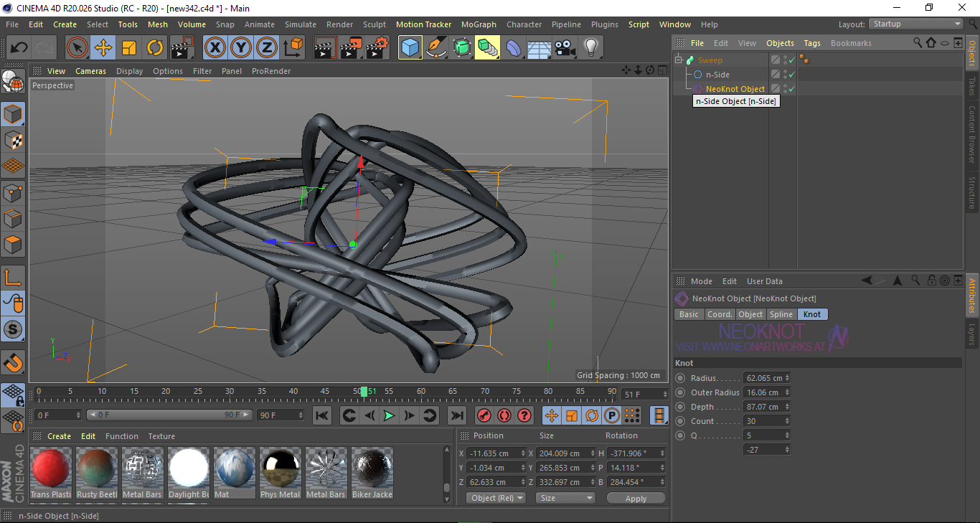Image resolution: width=980 pixels, height=523 pixels.
Task: Switch to the Knot tab
Action: click(812, 314)
